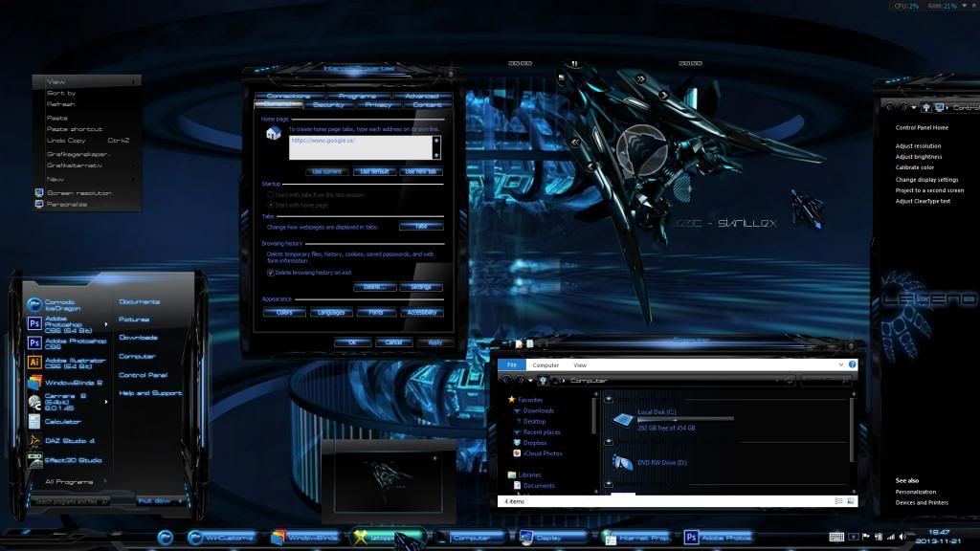Click the Start menu search box
980x551 pixels.
click(70, 501)
